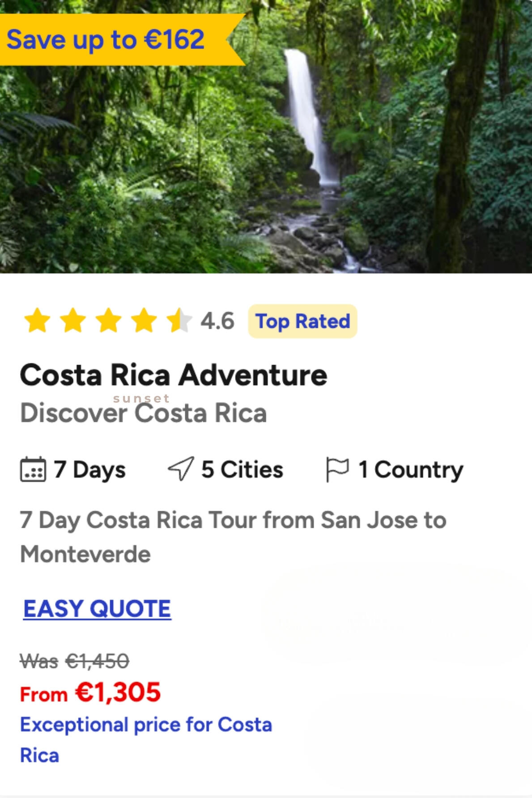The width and height of the screenshot is (532, 798).
Task: Open the Costa Rica Adventure tour title
Action: tap(174, 375)
